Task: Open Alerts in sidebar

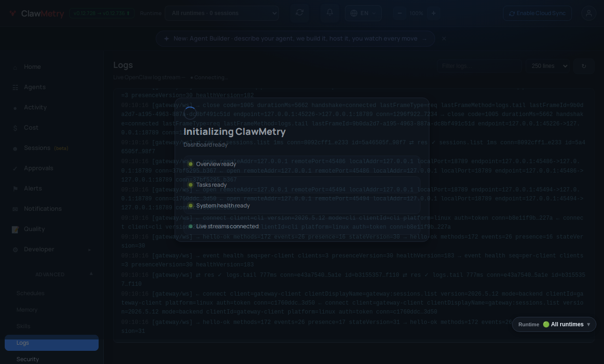Action: point(52,189)
